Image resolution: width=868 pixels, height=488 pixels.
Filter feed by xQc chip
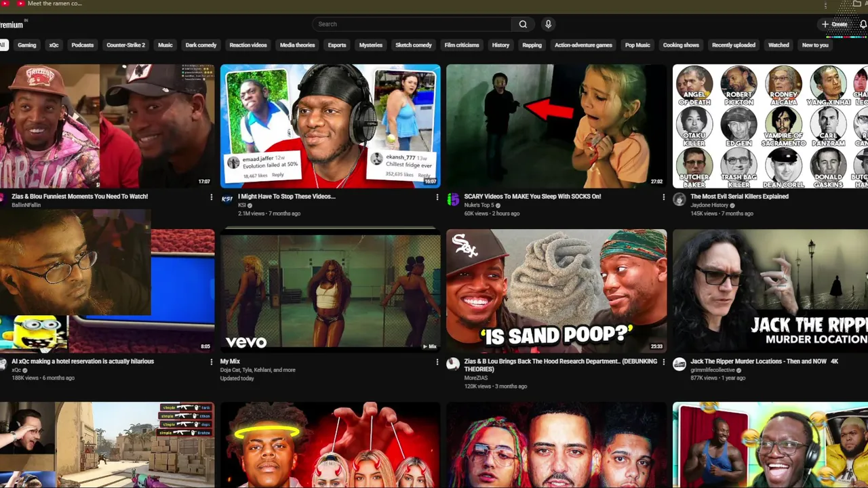[54, 45]
